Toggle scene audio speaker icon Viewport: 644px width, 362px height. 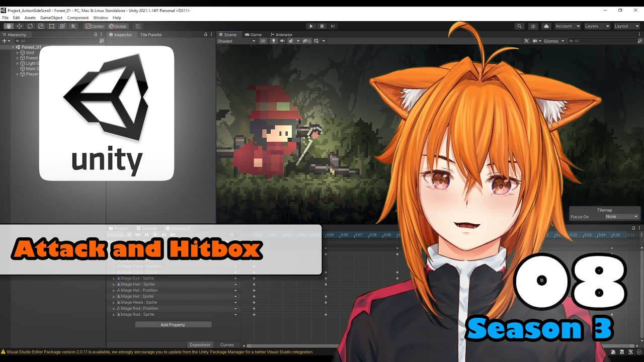(x=282, y=41)
